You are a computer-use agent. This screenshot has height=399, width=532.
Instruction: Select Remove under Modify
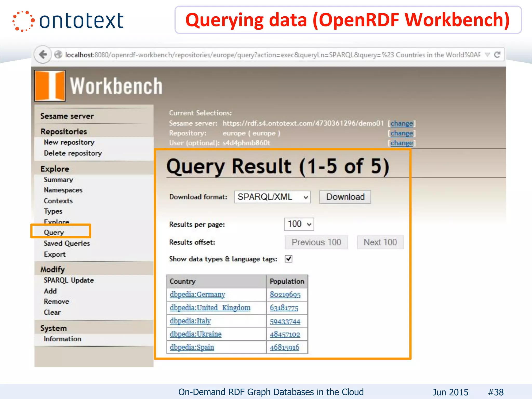tap(56, 302)
